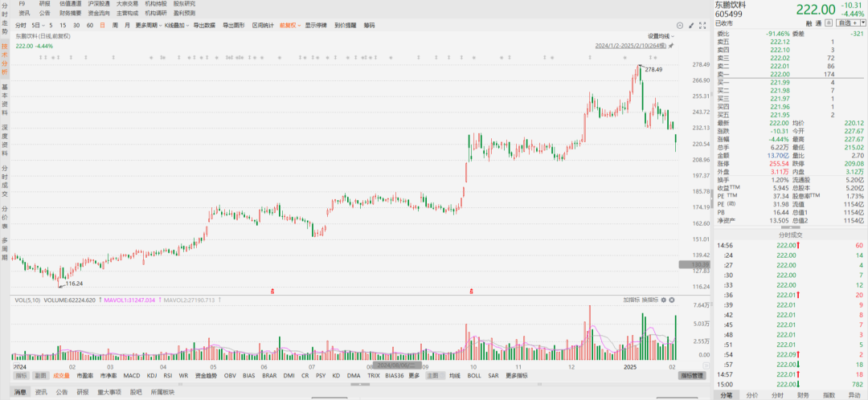Select the MACD sub-chart indicator

pos(132,376)
